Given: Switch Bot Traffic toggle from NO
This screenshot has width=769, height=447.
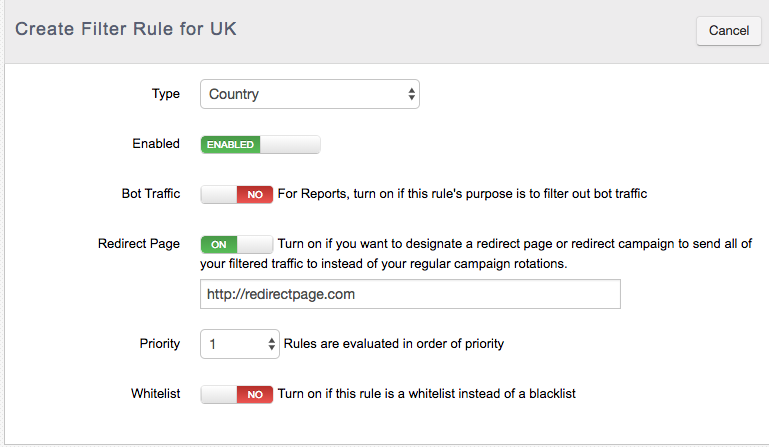Looking at the screenshot, I should (x=236, y=194).
